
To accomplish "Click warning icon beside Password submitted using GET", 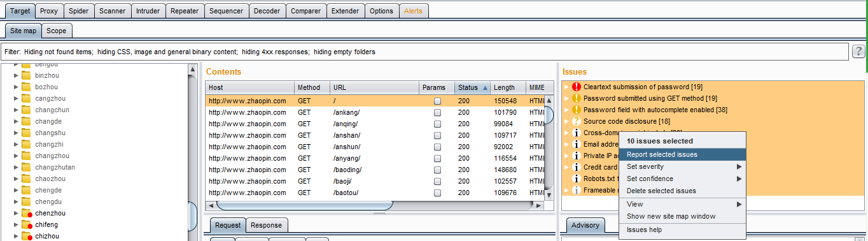I will 577,98.
